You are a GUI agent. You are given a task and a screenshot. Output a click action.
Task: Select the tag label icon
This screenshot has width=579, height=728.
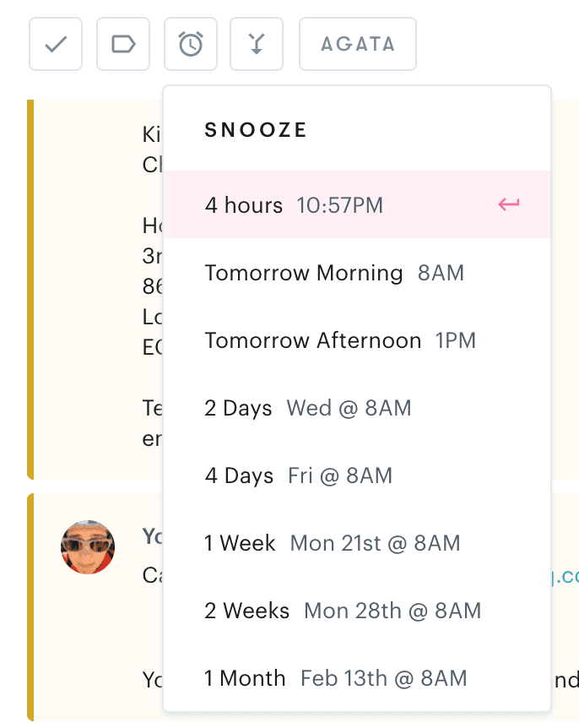(x=122, y=44)
